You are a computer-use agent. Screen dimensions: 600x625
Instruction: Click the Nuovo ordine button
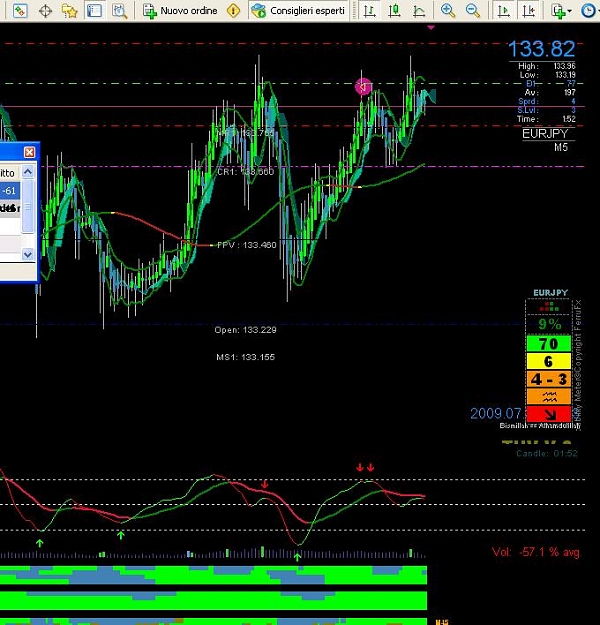[180, 11]
